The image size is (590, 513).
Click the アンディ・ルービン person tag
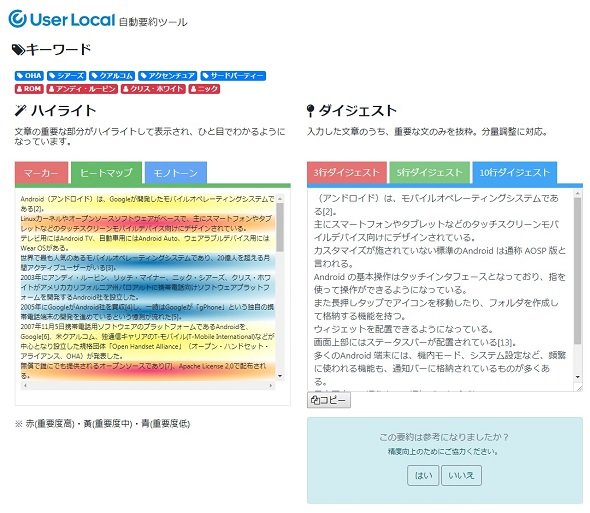[x=82, y=89]
